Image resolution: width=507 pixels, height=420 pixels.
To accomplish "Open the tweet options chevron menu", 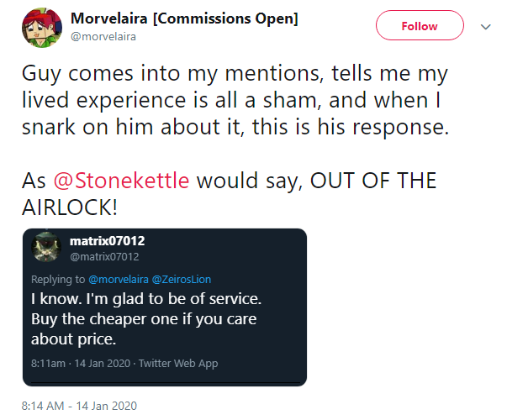I will click(x=484, y=26).
